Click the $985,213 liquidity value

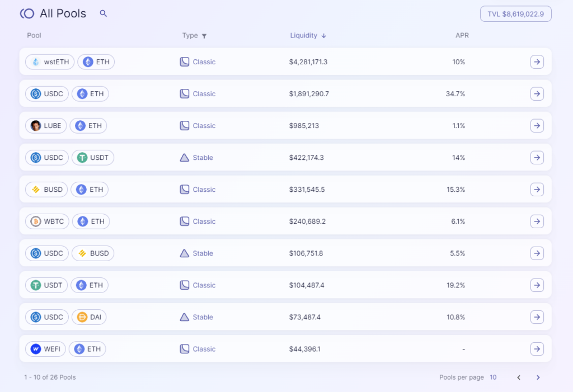[x=304, y=126]
